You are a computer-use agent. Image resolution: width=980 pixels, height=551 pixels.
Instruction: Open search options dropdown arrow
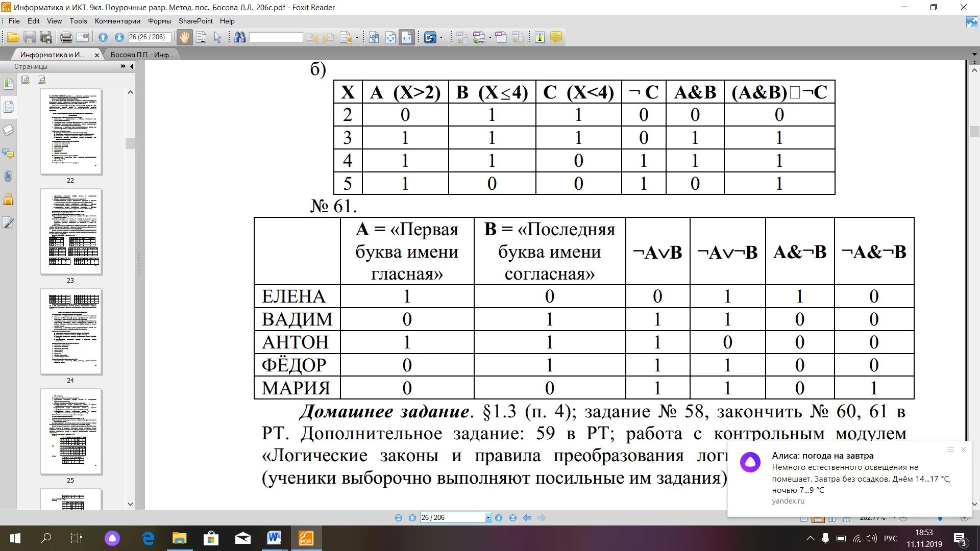point(357,37)
